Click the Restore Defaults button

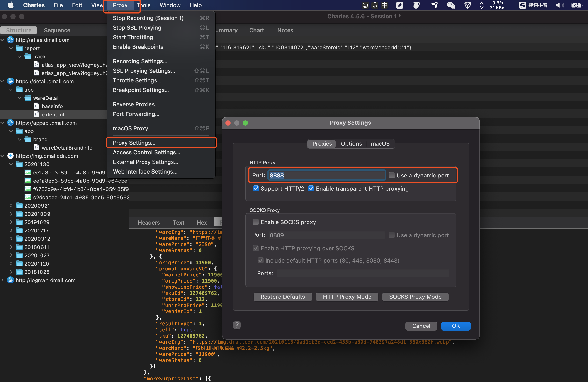click(x=282, y=297)
